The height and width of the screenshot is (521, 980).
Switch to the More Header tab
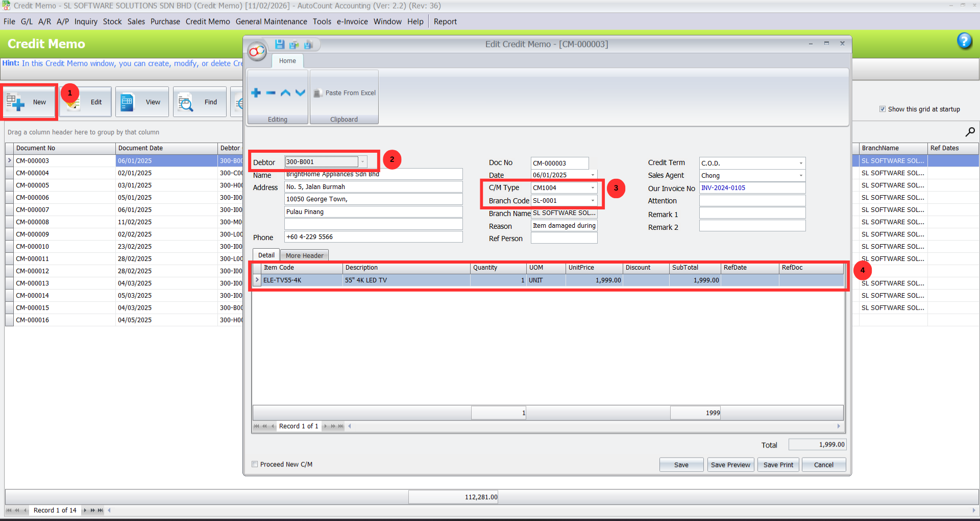304,255
